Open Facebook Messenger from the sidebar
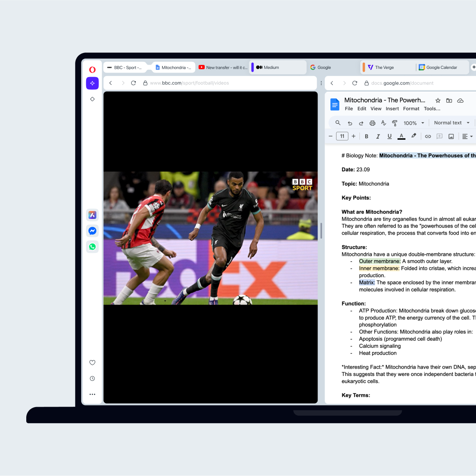The image size is (476, 476). click(92, 230)
